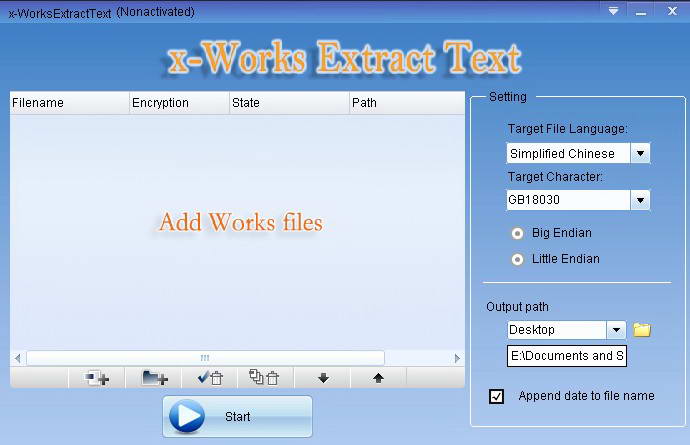Expand the Target File Language dropdown arrow
690x445 pixels.
click(x=640, y=154)
